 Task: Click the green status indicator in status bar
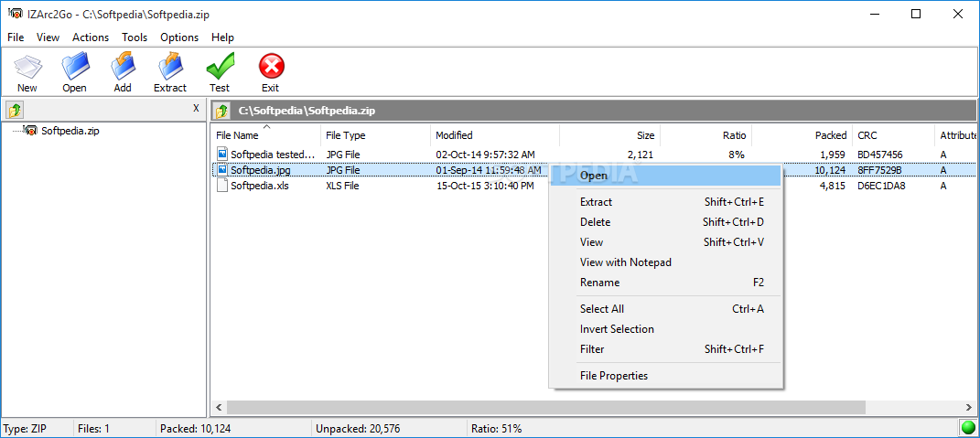pyautogui.click(x=968, y=428)
